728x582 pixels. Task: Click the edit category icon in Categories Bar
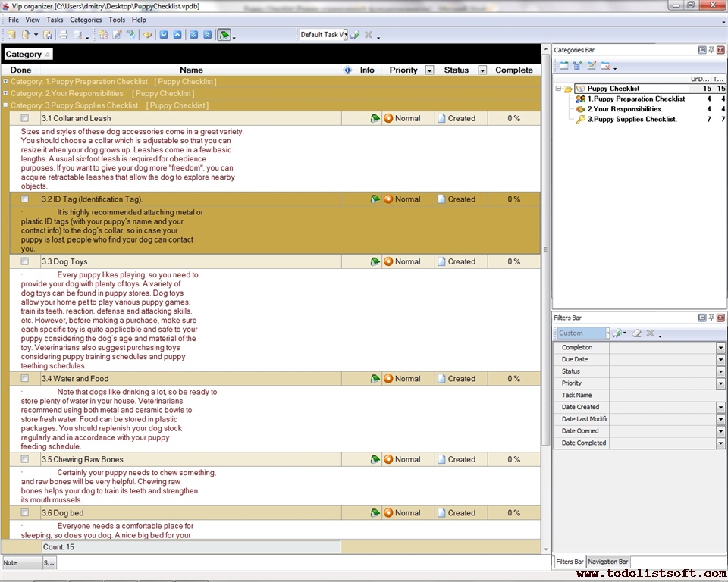pyautogui.click(x=591, y=66)
